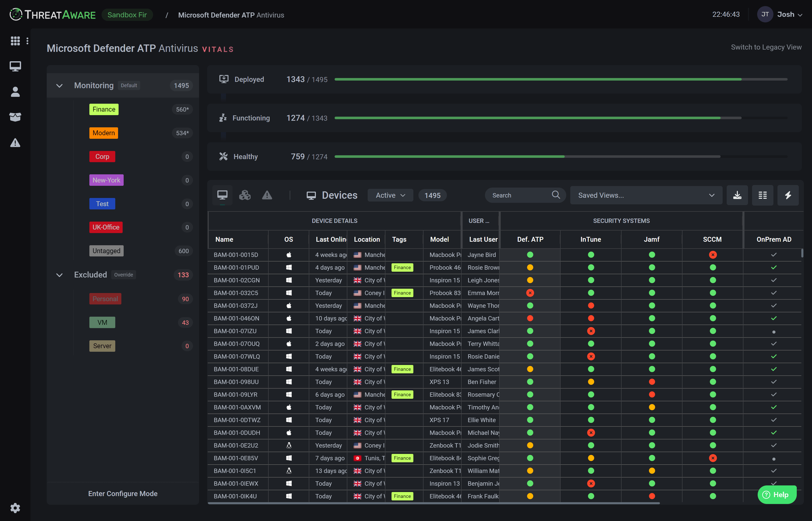Click Enter Configure Mode
The image size is (812, 521).
(123, 494)
